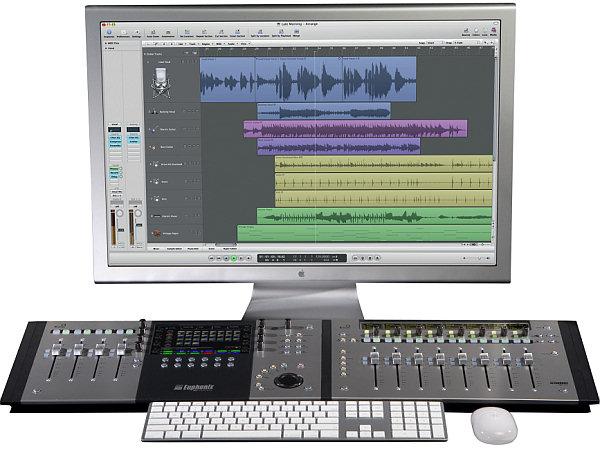Expand the Global Tracks disclosure triangle
The height and width of the screenshot is (449, 600).
[x=145, y=54]
